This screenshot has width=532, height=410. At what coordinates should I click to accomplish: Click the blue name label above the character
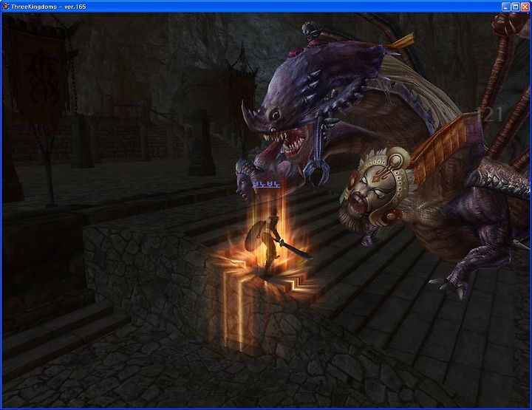point(266,184)
